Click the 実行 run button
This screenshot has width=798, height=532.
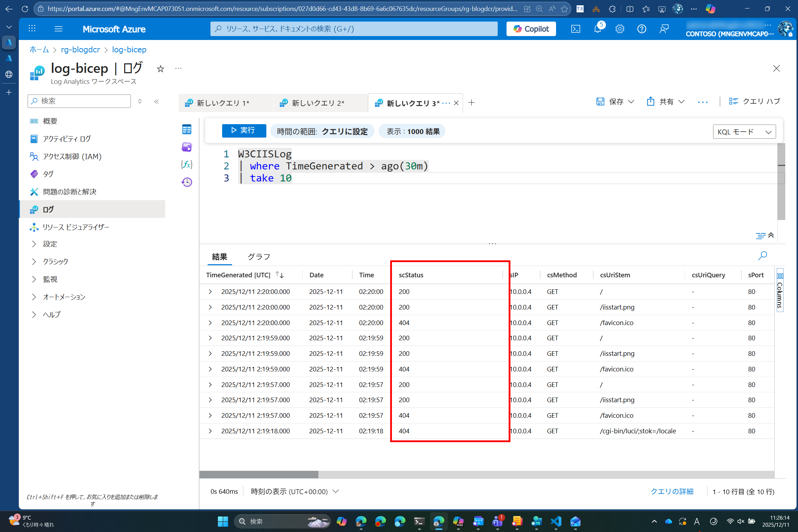(244, 131)
